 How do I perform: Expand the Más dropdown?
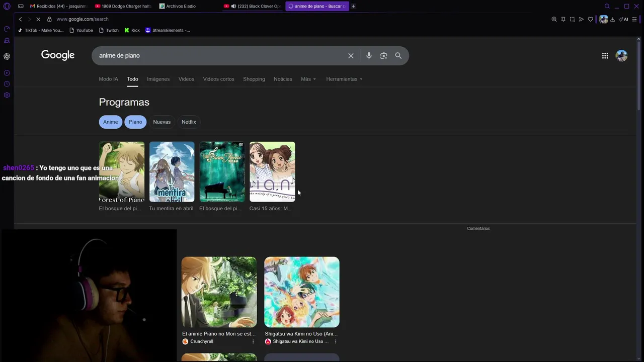point(308,79)
